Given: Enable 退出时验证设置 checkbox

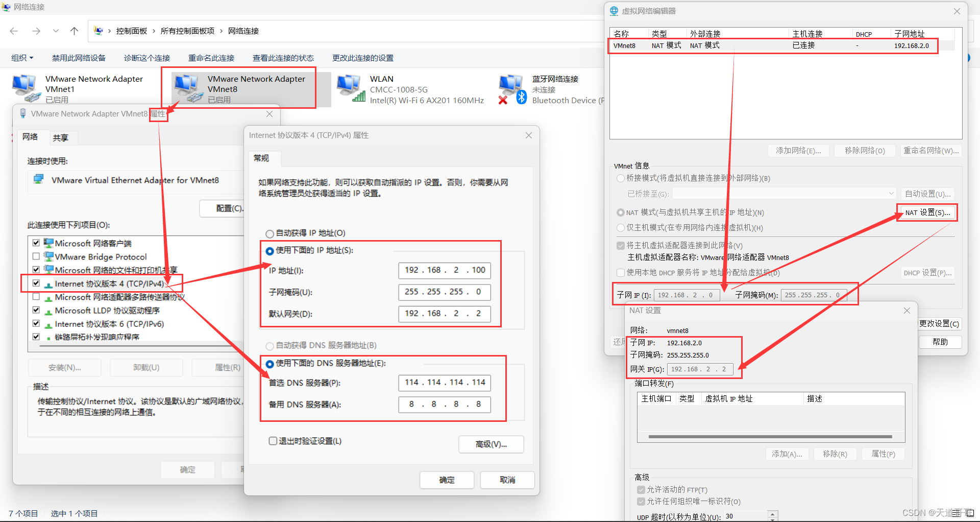Looking at the screenshot, I should [x=273, y=441].
